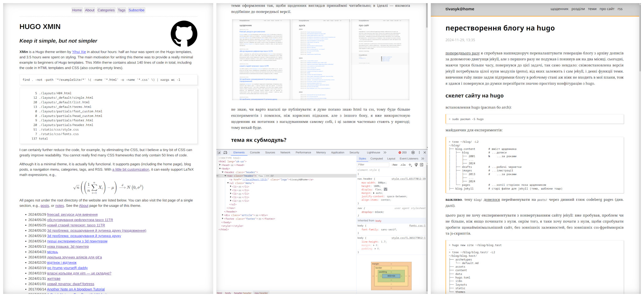
Task: Click the //localhost:1313/ href in DOM tree
Action: click(256, 179)
